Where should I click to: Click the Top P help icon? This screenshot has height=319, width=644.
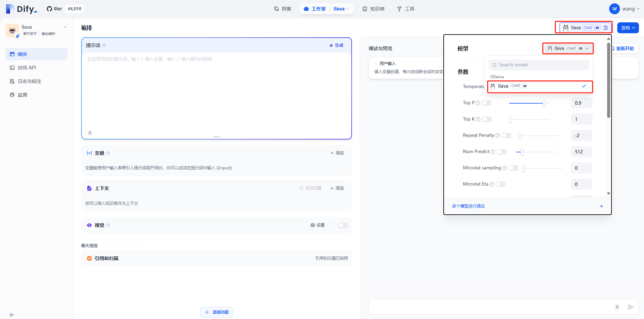pos(478,103)
